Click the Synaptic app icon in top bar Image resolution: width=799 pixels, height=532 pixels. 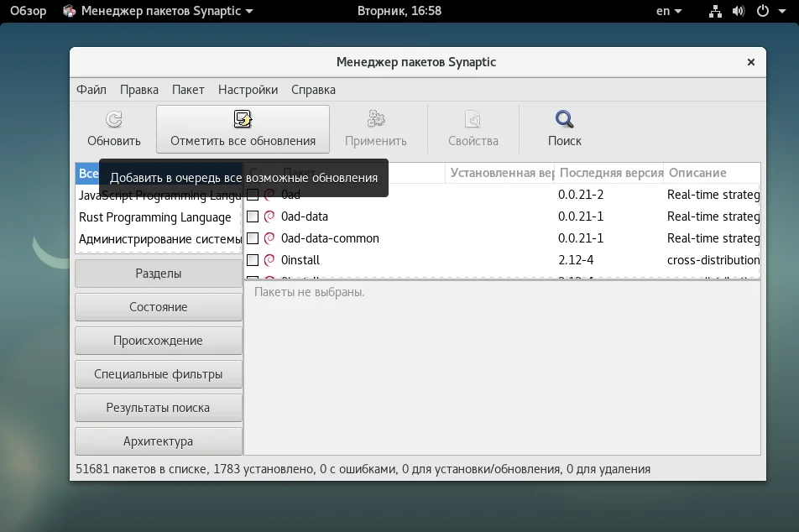(x=70, y=11)
